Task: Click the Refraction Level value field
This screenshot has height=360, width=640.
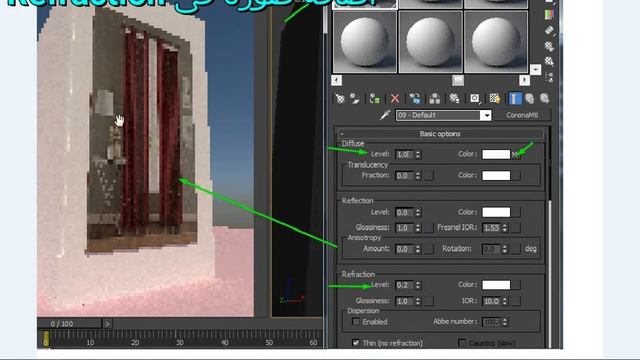Action: [404, 285]
